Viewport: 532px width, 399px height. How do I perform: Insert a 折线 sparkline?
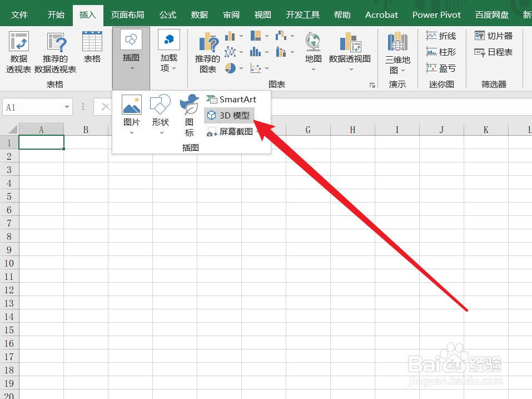point(441,35)
